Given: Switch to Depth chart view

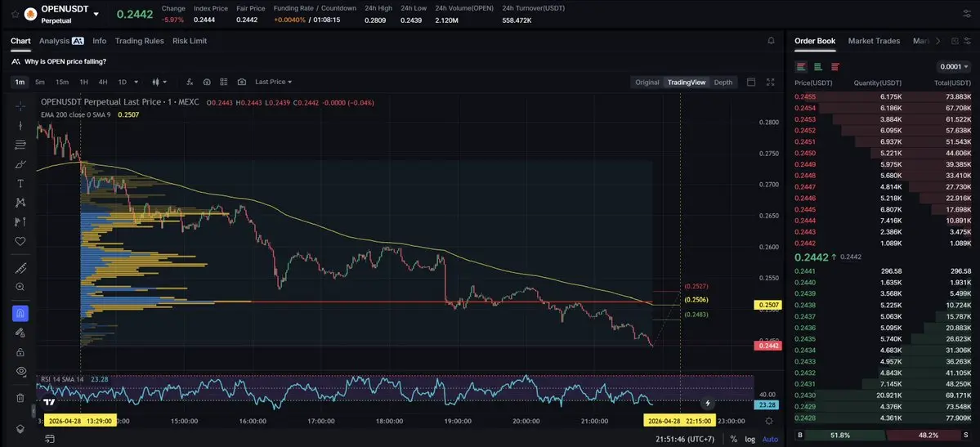Looking at the screenshot, I should point(723,83).
